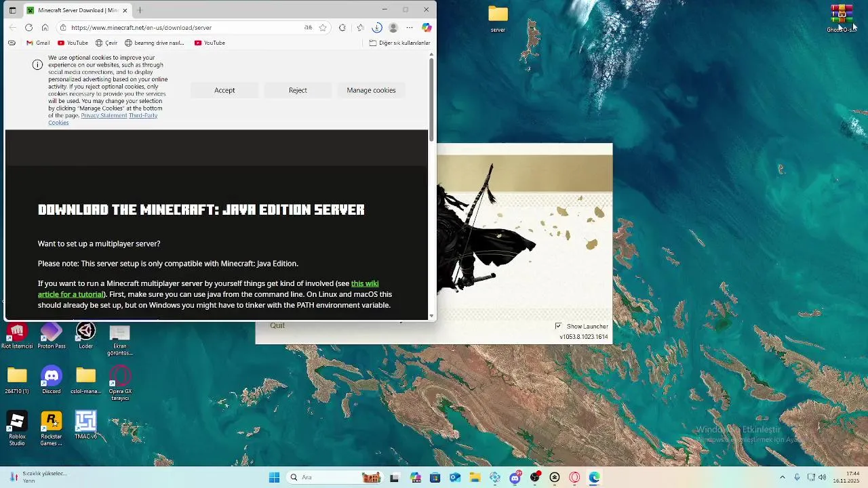This screenshot has width=868, height=488.
Task: Reload the Minecraft download page
Action: 28,28
